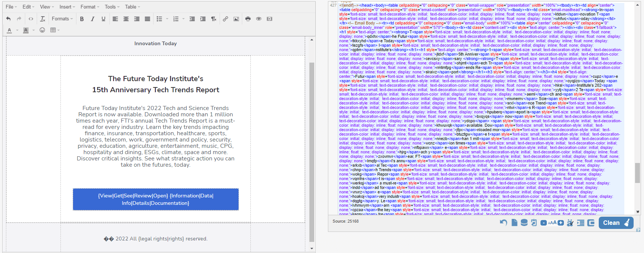This screenshot has width=644, height=253.
Task: Click the Undo arrow in editor toolbar
Action: [9, 19]
